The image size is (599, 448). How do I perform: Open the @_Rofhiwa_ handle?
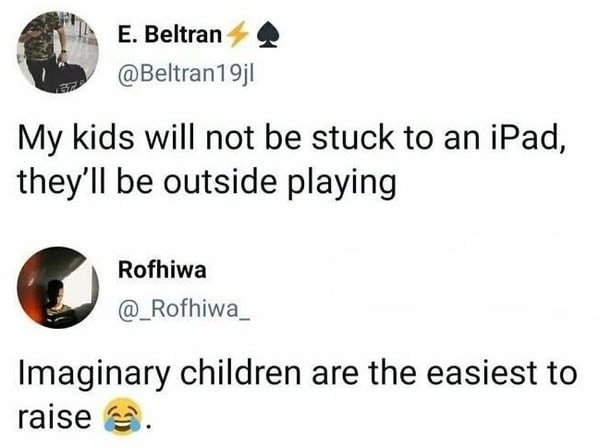point(185,310)
